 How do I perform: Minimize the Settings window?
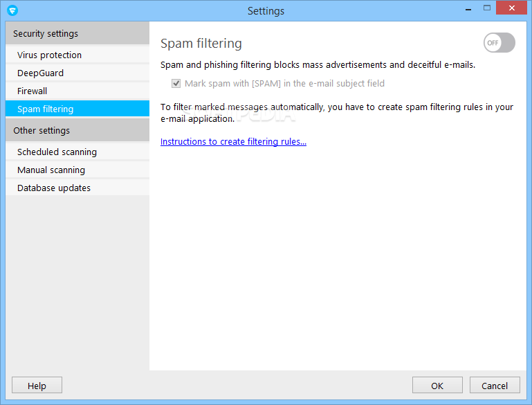(468, 8)
